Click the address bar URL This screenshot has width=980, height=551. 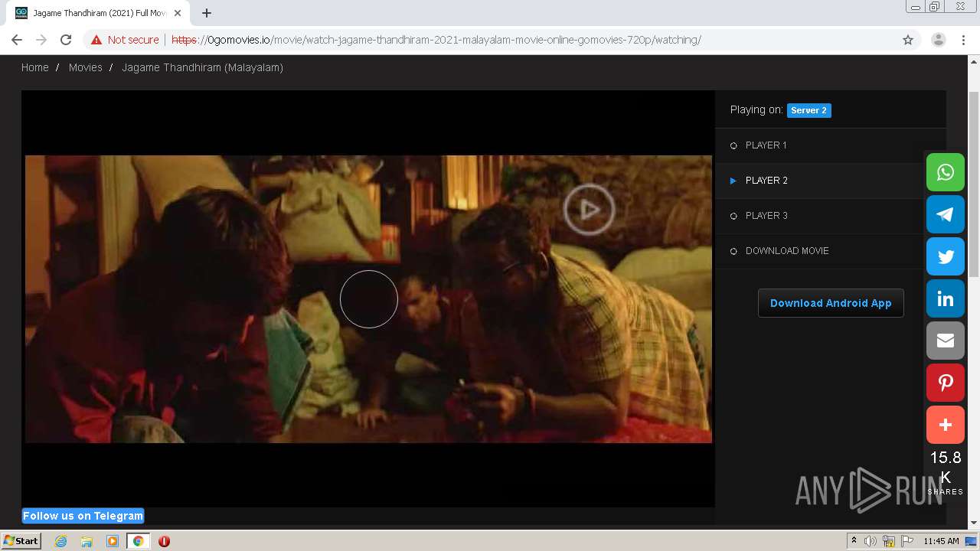pyautogui.click(x=436, y=40)
